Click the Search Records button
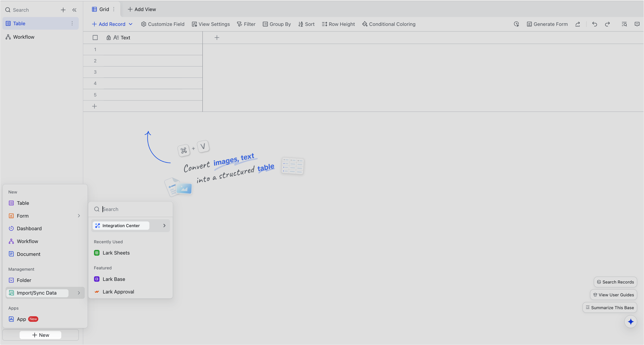This screenshot has height=345, width=644. (615, 282)
